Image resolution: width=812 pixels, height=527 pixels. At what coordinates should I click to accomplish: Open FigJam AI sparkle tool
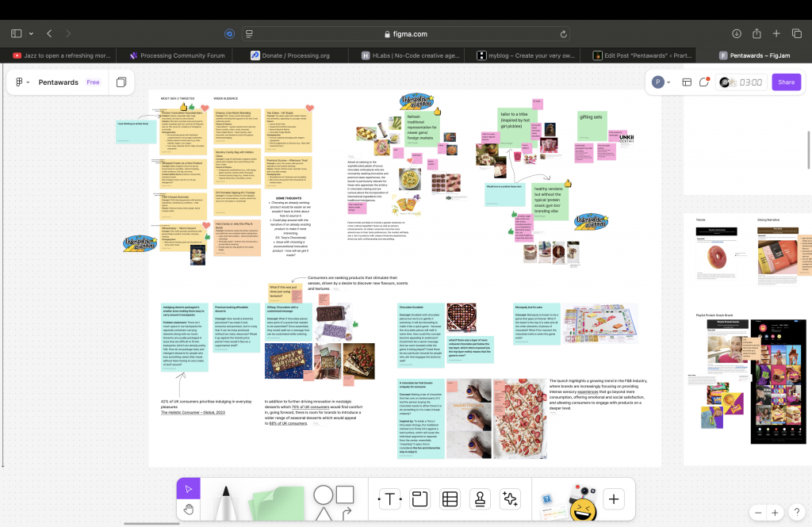510,499
